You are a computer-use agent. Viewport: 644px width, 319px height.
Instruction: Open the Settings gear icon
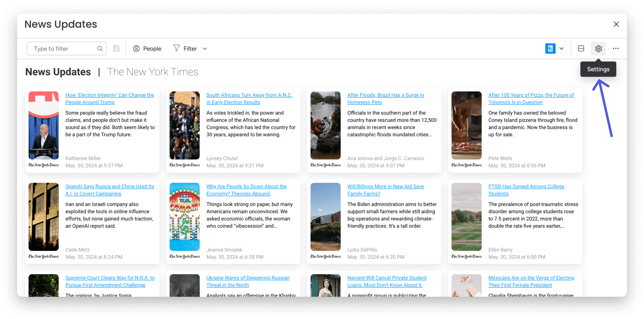click(599, 49)
